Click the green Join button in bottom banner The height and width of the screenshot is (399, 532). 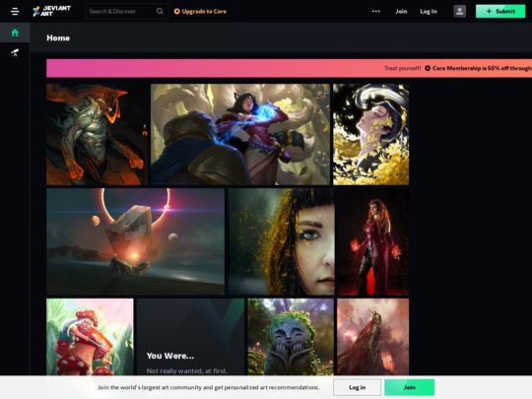click(409, 387)
